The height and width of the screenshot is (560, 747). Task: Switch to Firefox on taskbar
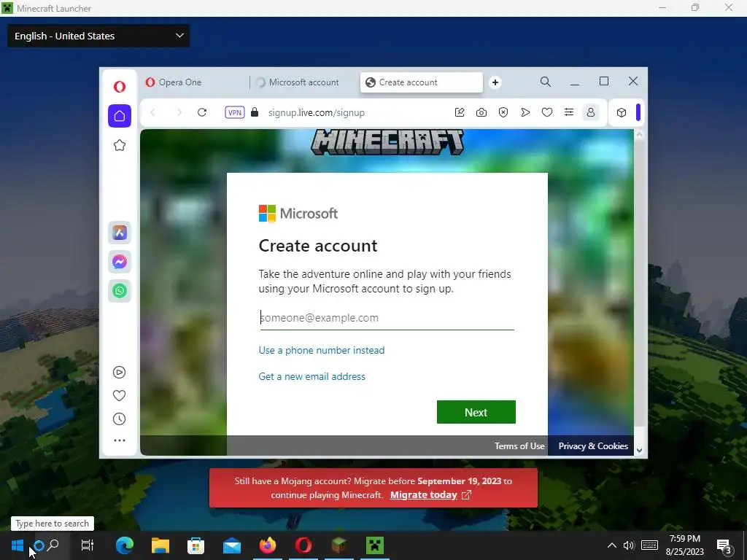(x=268, y=545)
